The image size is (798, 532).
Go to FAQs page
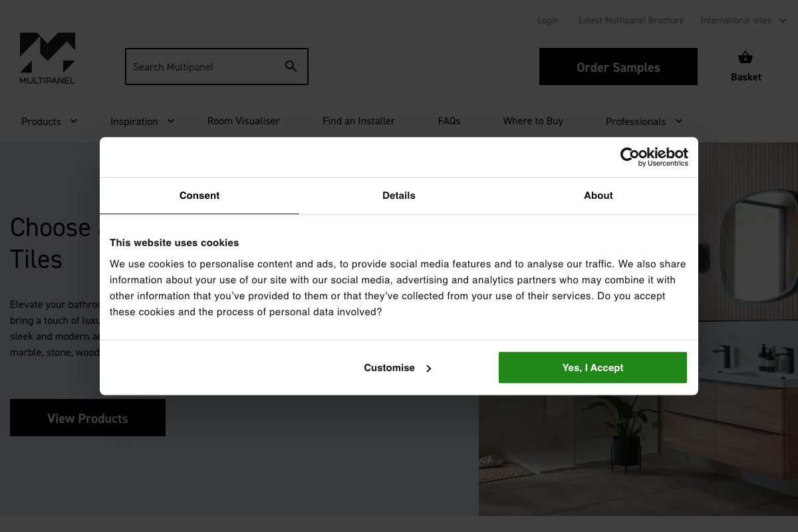pos(449,121)
